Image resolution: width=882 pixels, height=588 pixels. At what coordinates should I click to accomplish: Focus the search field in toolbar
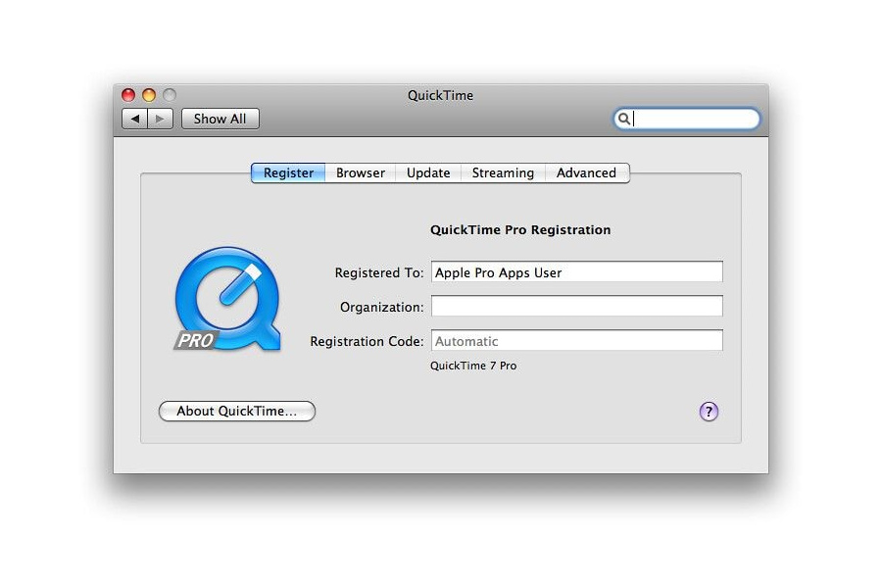(687, 119)
